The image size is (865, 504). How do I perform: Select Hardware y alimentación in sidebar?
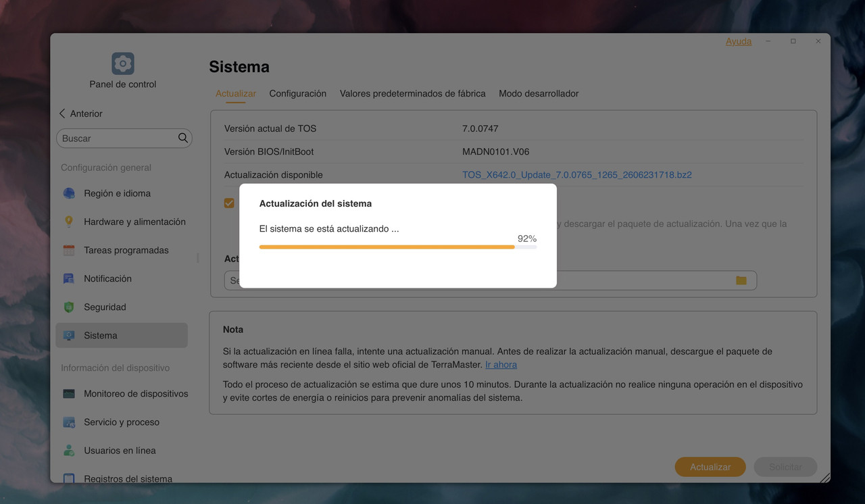[x=122, y=222]
